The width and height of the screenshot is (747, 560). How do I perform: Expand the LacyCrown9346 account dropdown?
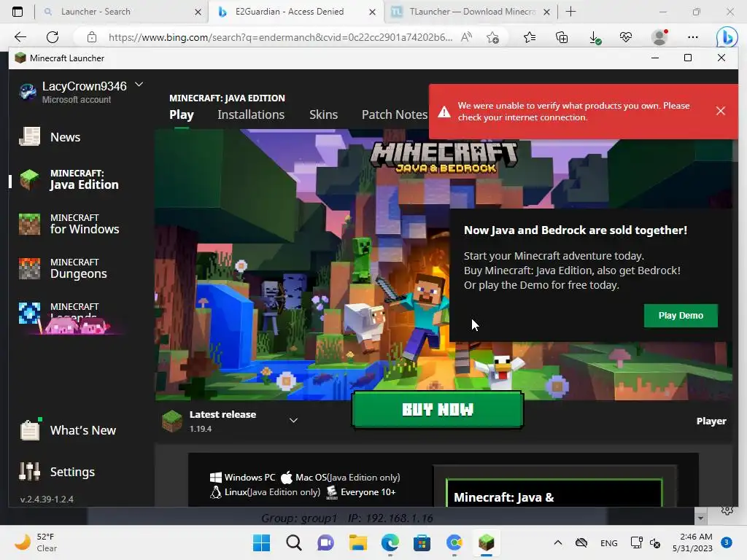coord(139,85)
